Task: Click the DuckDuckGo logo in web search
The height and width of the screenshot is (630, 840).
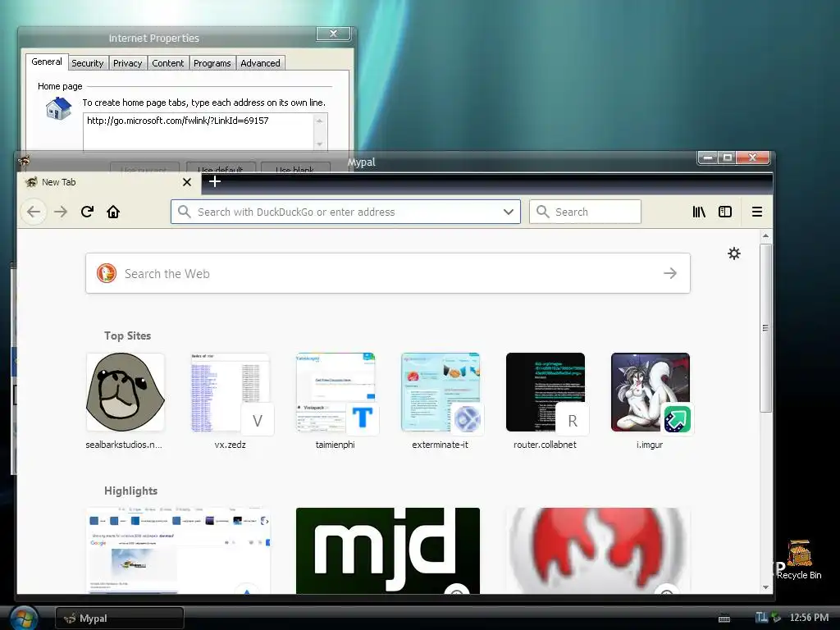Action: click(x=107, y=273)
